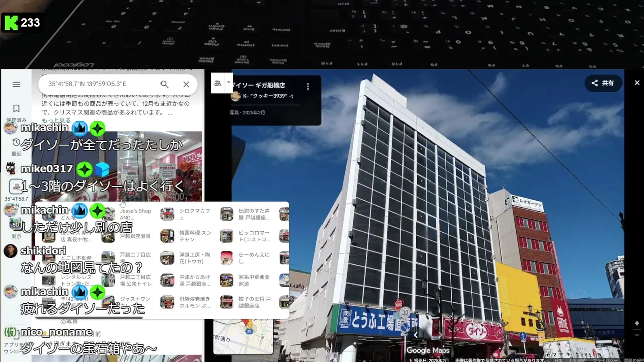Clear the search box with the X
The image size is (644, 362).
(186, 84)
